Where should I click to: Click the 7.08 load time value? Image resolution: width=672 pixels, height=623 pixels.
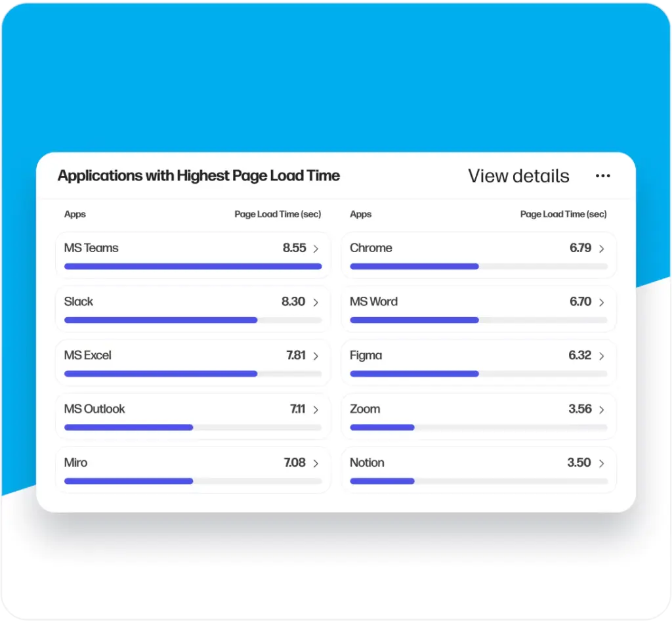click(295, 462)
